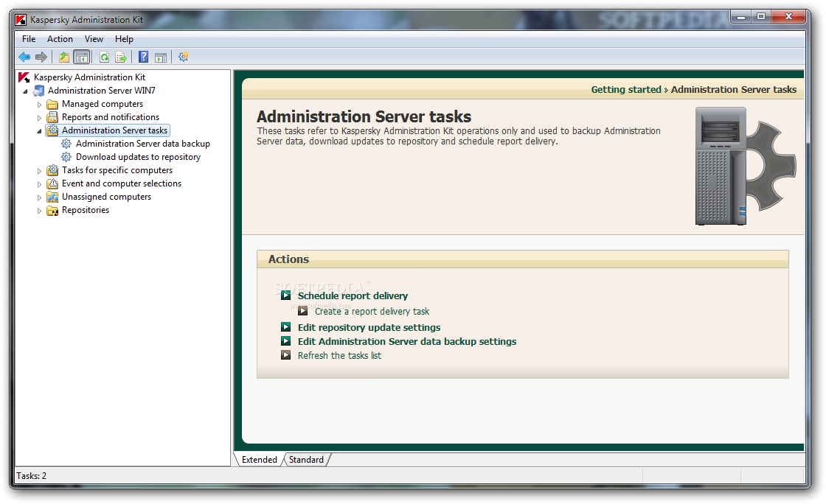Expand the Unassigned computers node

[39, 197]
